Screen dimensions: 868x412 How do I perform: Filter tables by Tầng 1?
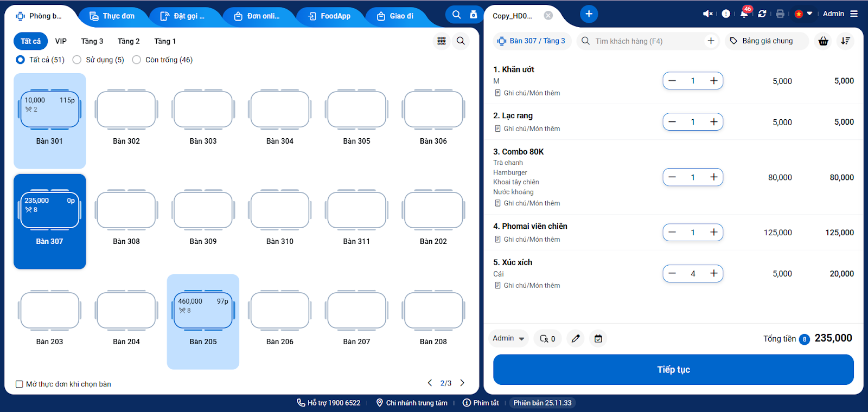pos(165,41)
